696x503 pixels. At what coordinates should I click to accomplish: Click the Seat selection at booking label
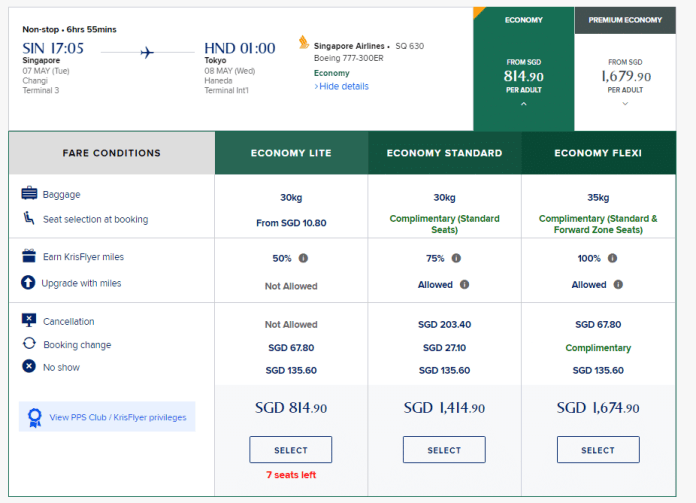tap(95, 219)
